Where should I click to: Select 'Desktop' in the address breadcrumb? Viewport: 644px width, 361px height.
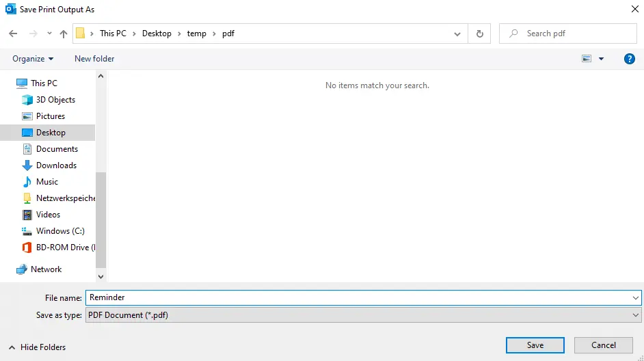click(157, 34)
